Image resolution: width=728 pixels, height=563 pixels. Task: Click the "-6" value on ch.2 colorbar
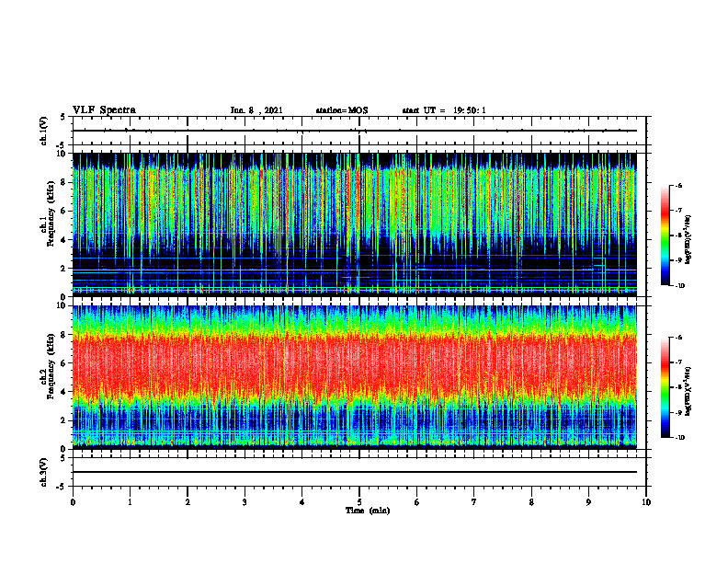coord(678,338)
